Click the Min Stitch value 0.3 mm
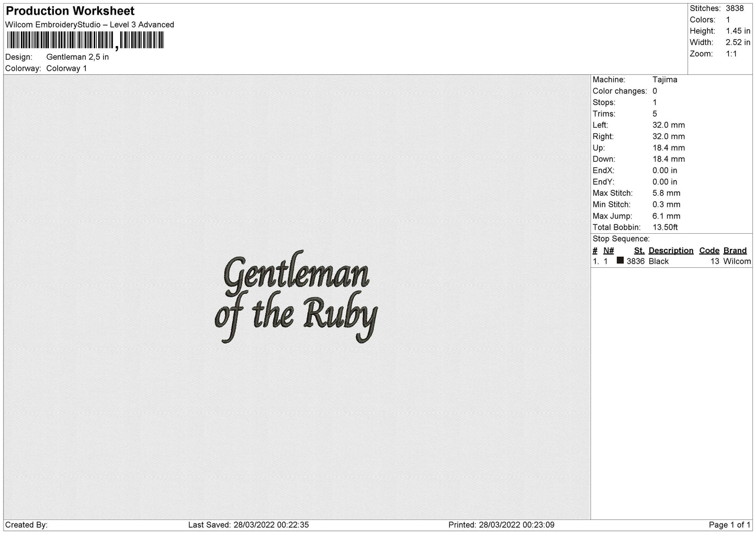Viewport: 756px width, 534px height. [x=667, y=204]
